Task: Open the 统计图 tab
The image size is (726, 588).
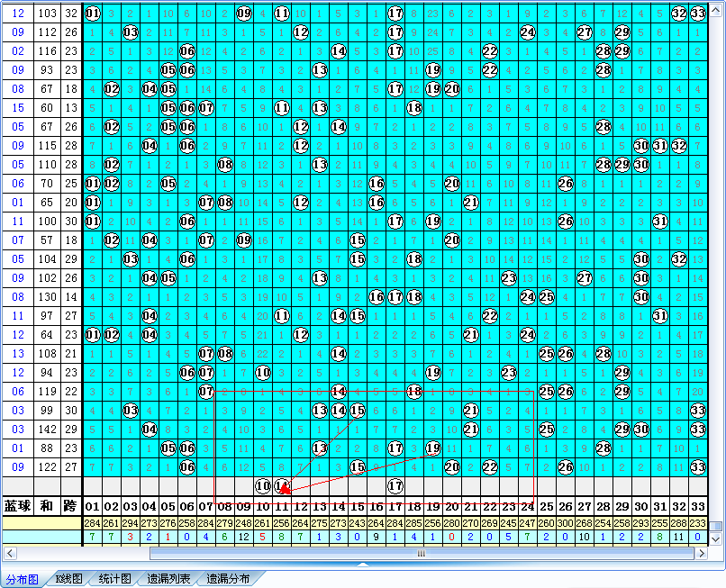Action: point(113,579)
